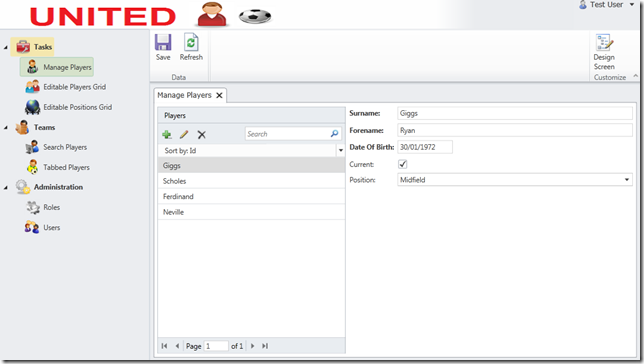Click the Test User profile icon

583,5
